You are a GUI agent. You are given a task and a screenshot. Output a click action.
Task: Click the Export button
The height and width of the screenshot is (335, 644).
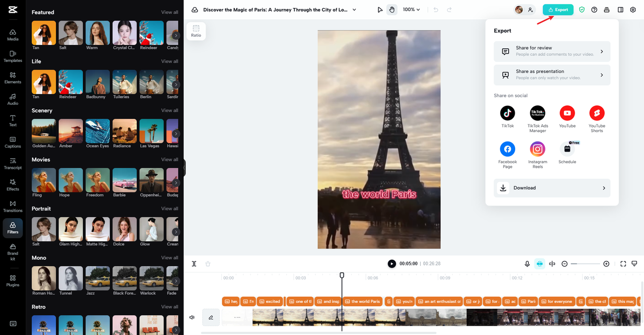[x=558, y=10]
